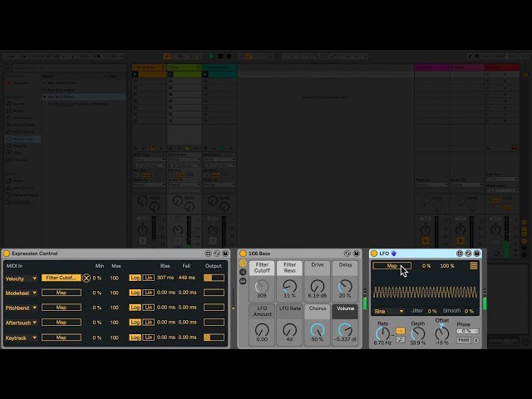
Task: Select Lin curve for Velocity
Action: coord(148,278)
